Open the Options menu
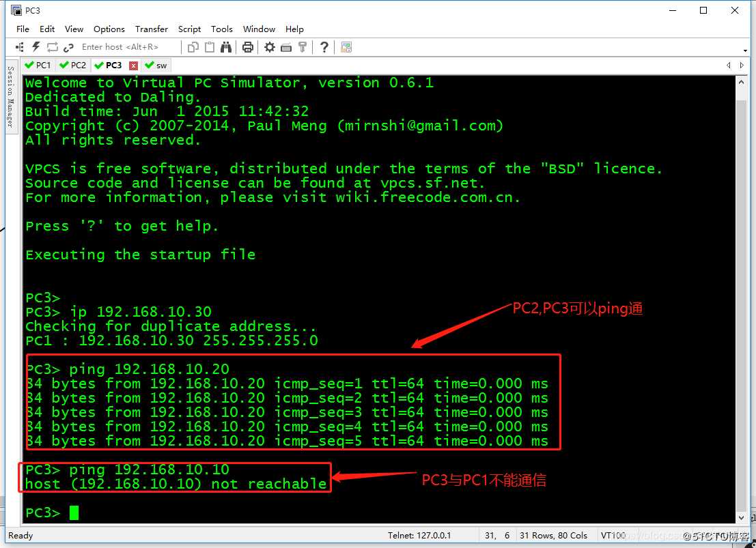Image resolution: width=756 pixels, height=548 pixels. click(109, 29)
